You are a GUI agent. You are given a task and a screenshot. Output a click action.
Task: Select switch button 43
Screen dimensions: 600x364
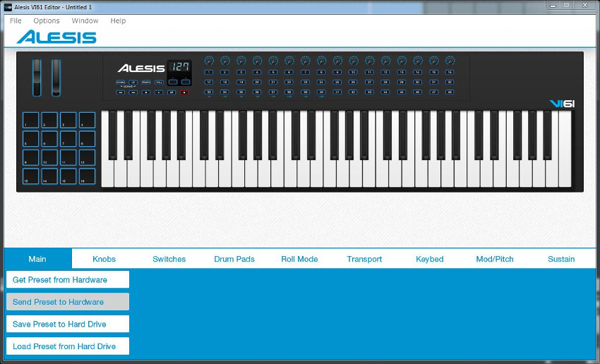point(370,92)
